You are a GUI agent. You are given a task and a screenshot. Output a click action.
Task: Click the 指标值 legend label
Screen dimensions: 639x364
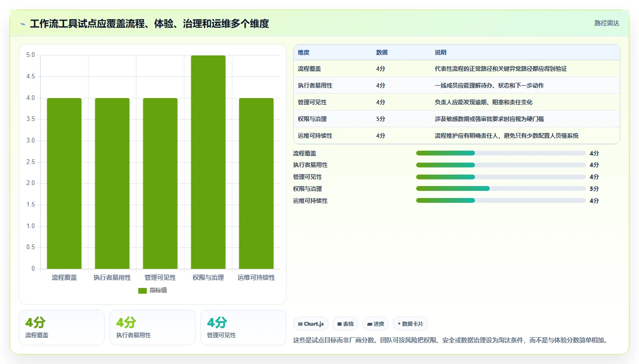(158, 290)
